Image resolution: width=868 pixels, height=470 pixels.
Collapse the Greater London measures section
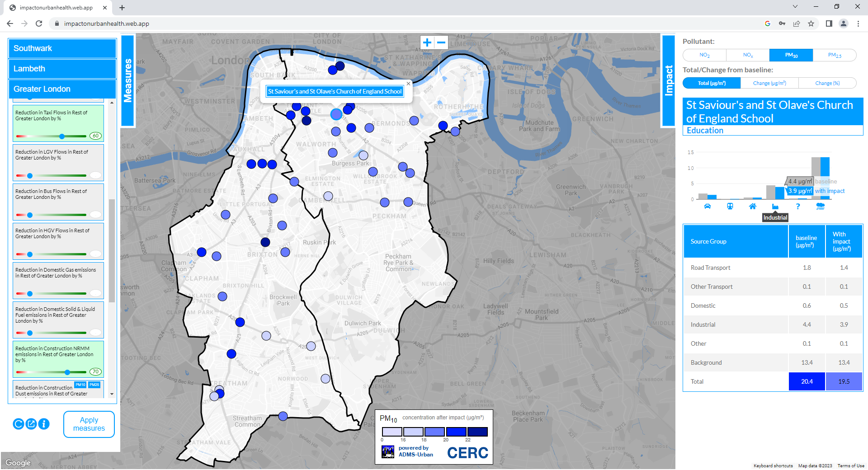coord(62,89)
